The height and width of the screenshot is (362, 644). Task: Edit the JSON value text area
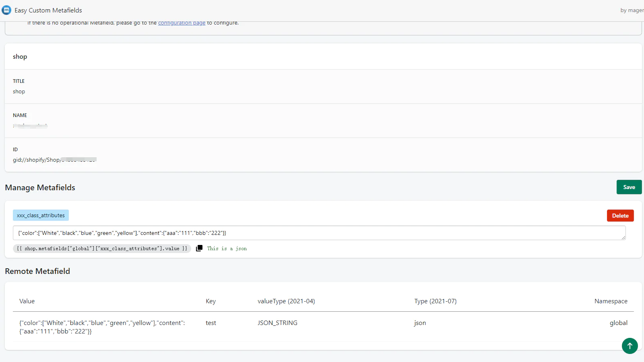click(319, 233)
